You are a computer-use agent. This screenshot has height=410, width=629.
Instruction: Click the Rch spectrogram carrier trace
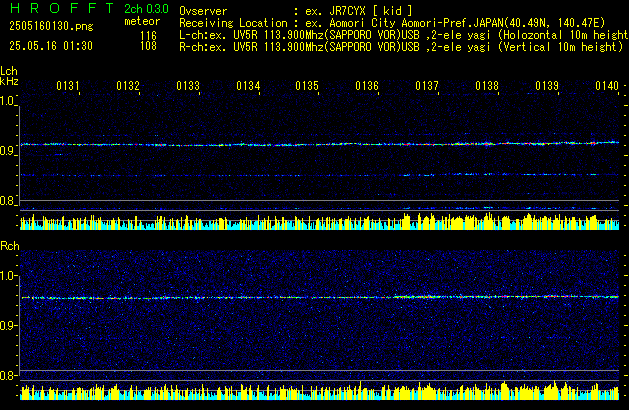click(320, 297)
